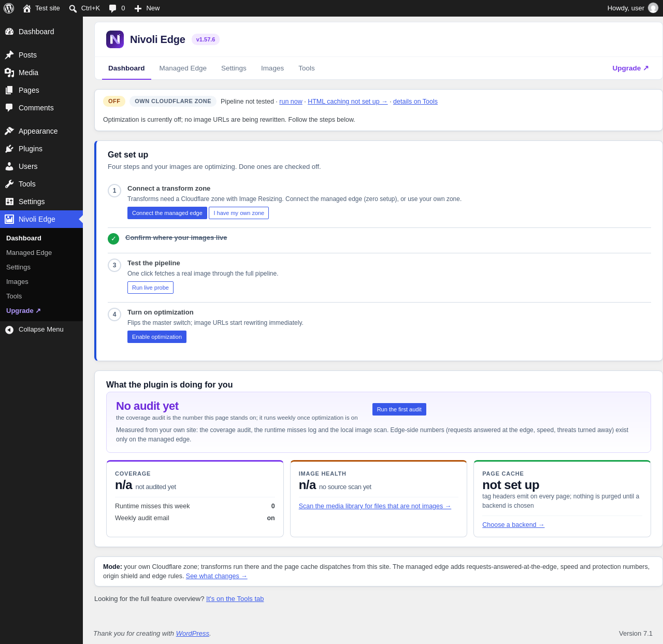The height and width of the screenshot is (644, 663).
Task: Click the WordPress logo icon
Action: point(9,8)
